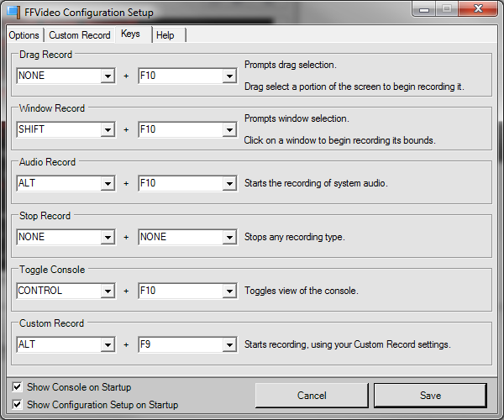The height and width of the screenshot is (420, 504).
Task: Click the FFVideo app icon in title bar
Action: (13, 13)
